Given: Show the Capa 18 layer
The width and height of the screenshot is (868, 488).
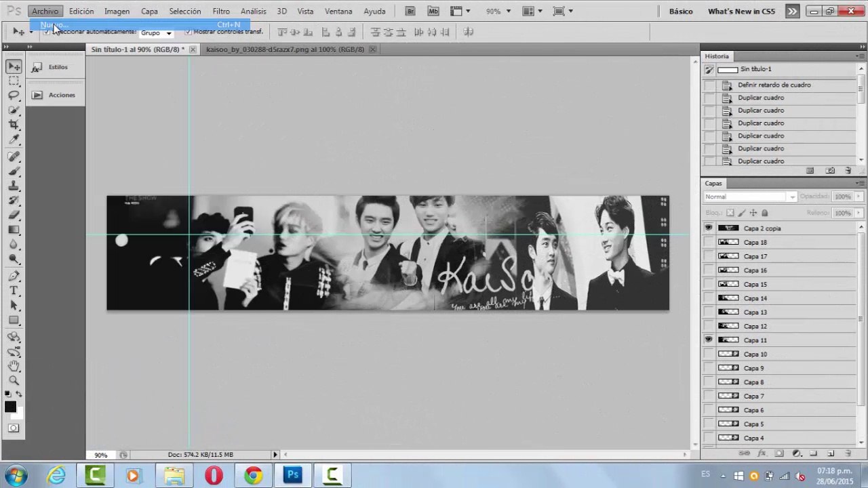Looking at the screenshot, I should tap(709, 243).
